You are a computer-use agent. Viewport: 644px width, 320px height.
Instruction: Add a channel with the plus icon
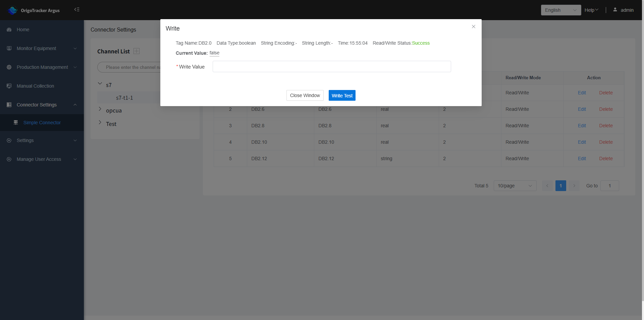tap(137, 51)
